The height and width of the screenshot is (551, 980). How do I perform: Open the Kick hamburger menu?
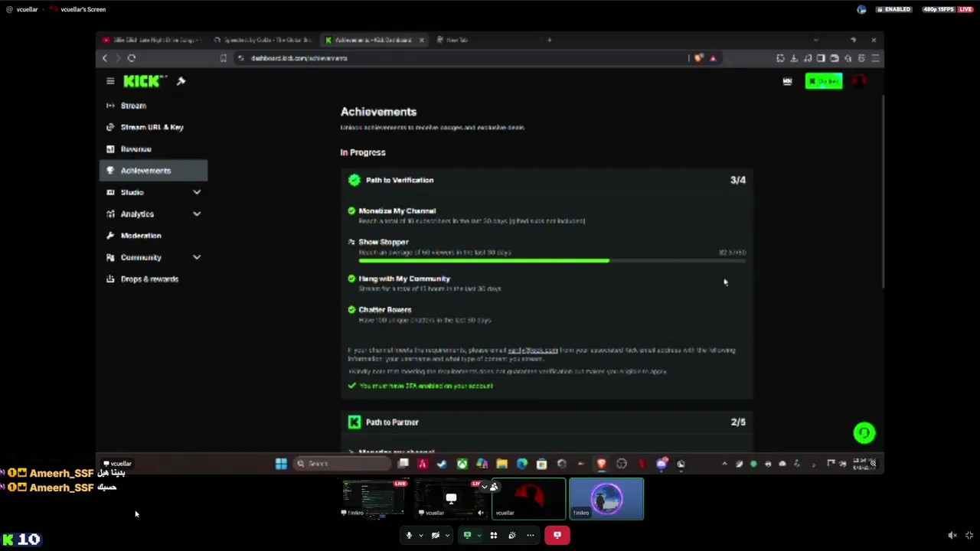point(110,81)
